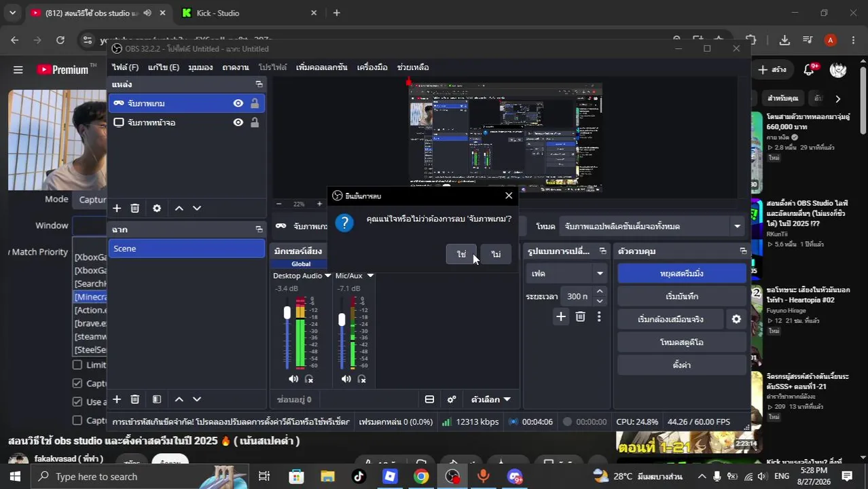868x489 pixels.
Task: Float the scene transitions dock panel
Action: click(602, 251)
